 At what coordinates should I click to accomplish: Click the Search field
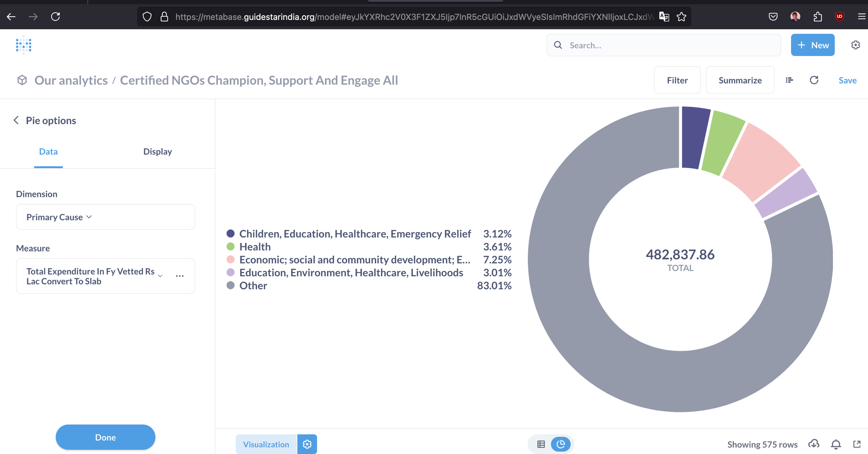pos(663,45)
